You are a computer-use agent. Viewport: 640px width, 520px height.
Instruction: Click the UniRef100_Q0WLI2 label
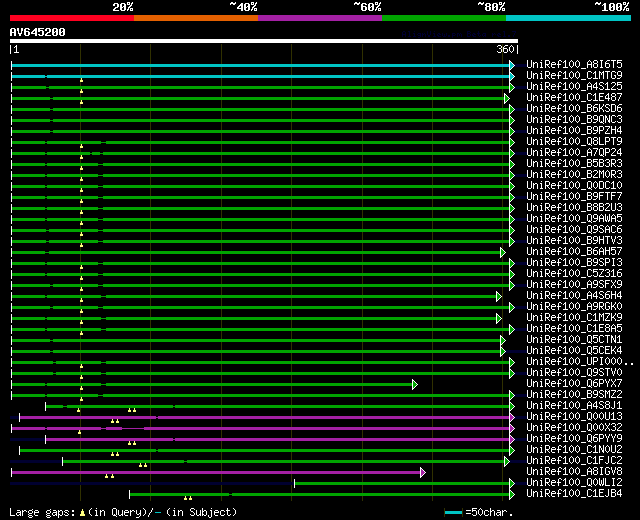pos(573,483)
